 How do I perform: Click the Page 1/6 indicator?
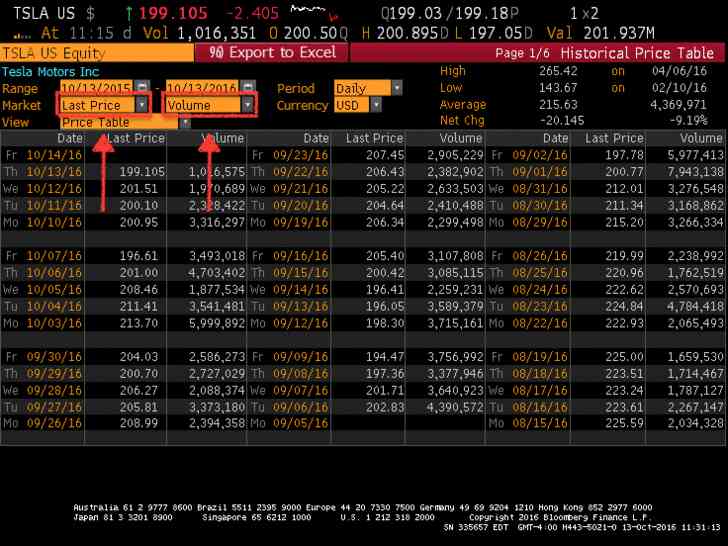pyautogui.click(x=522, y=53)
